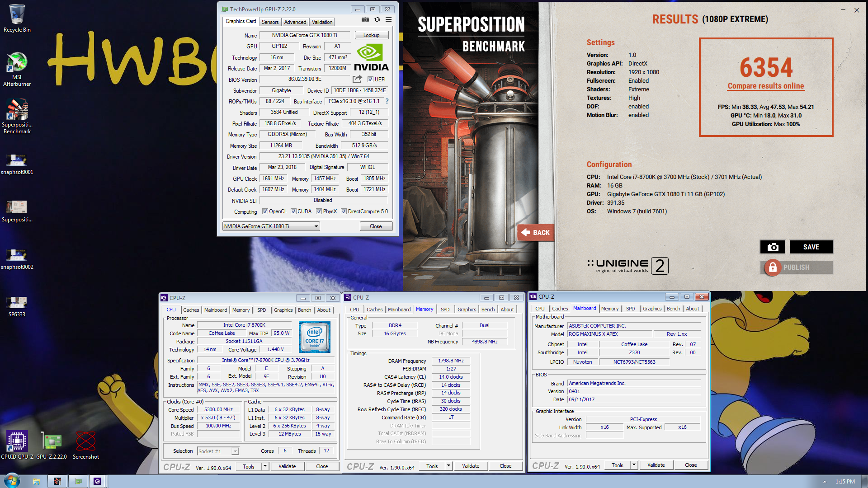Viewport: 868px width, 488px height.
Task: Switch to the Sensors tab in GPU-Z
Action: 270,22
